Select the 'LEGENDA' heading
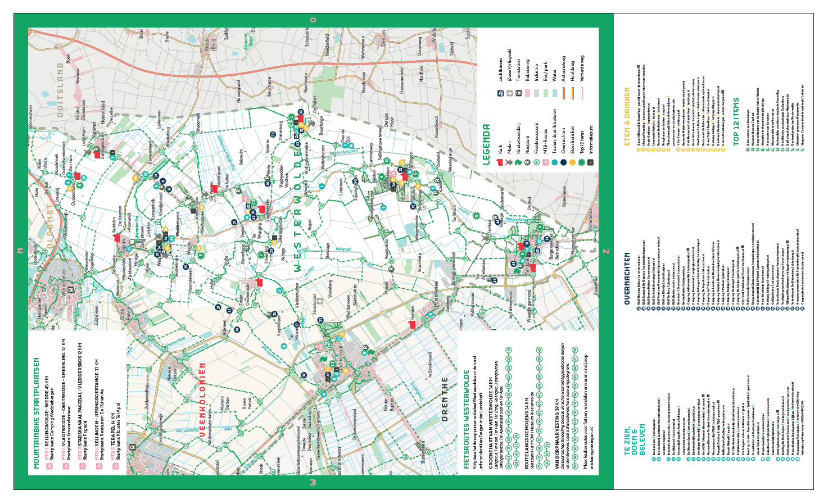 pyautogui.click(x=486, y=144)
